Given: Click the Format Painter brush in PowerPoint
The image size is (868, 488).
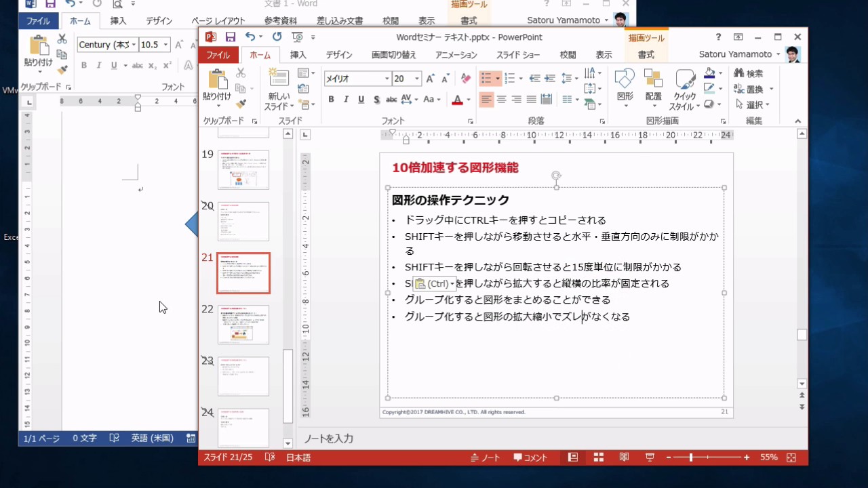Looking at the screenshot, I should click(x=241, y=104).
